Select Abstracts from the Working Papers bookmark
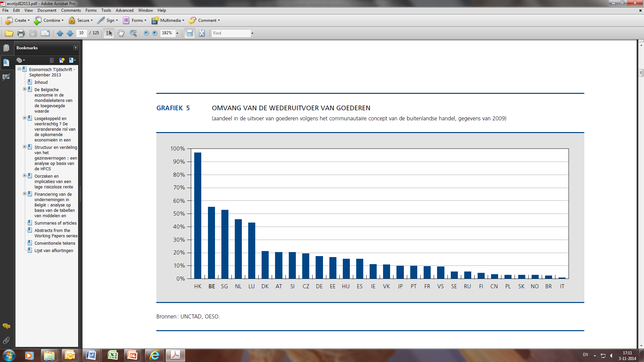 56,233
